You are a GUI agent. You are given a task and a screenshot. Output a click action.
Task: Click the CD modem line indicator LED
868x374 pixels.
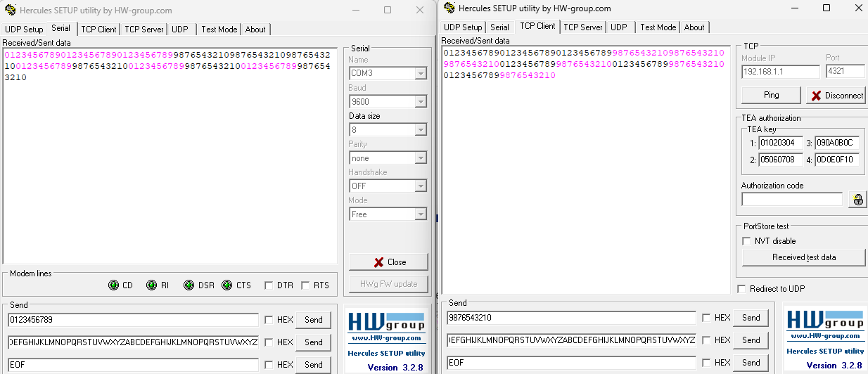click(x=113, y=285)
